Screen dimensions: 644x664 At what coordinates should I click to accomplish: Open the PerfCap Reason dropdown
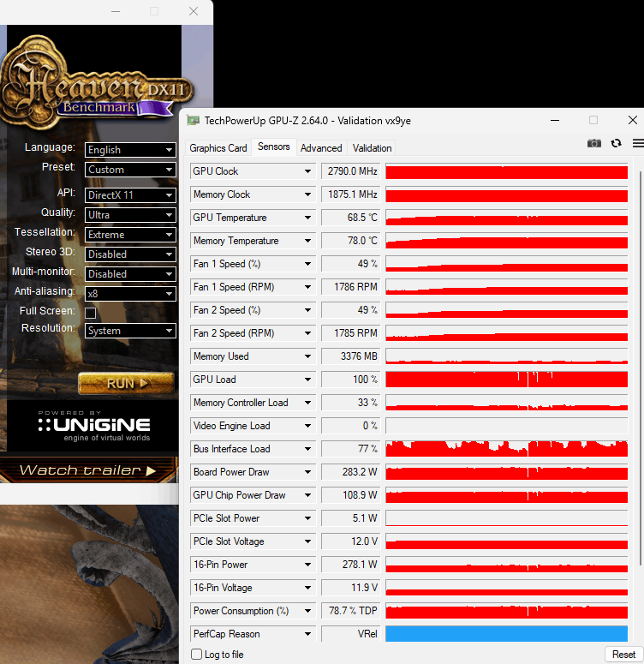(x=307, y=634)
